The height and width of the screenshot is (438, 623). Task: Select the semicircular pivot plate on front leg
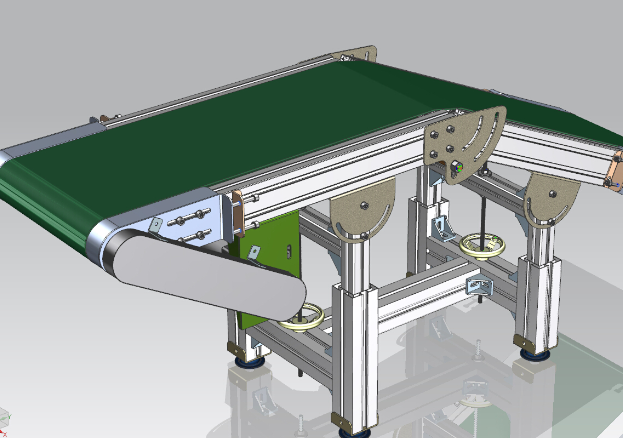pos(362,211)
